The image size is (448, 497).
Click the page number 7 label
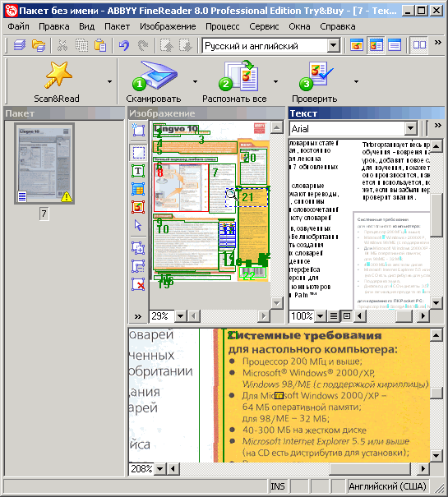[x=44, y=214]
